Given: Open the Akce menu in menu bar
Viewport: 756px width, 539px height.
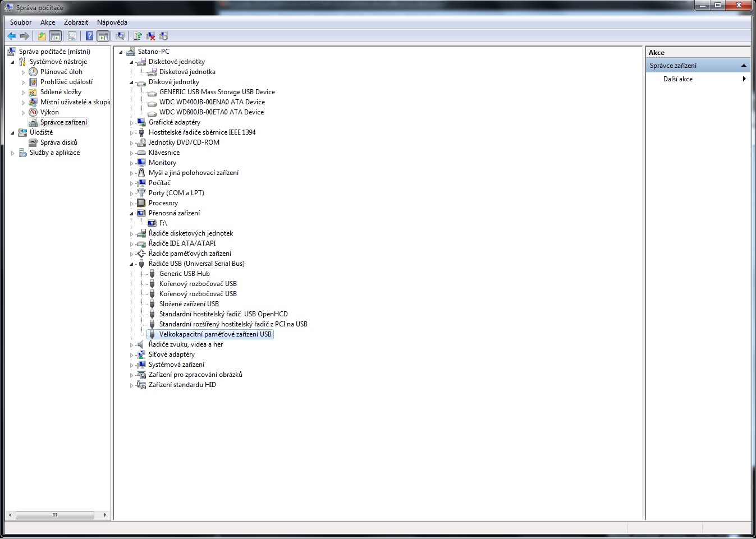Looking at the screenshot, I should [48, 22].
